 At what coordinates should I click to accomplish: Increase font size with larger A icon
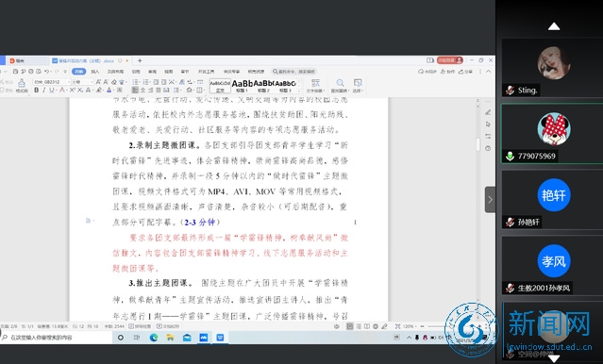click(98, 82)
